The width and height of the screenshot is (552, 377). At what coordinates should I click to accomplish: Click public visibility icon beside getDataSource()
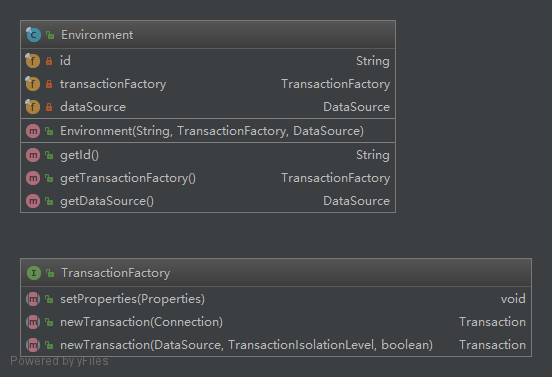coord(49,201)
